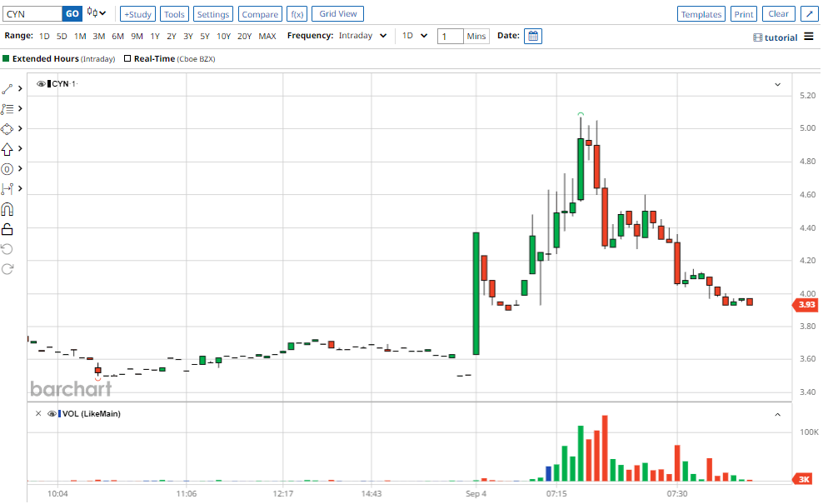This screenshot has height=504, width=828.
Task: Switch to Grid View
Action: (338, 13)
